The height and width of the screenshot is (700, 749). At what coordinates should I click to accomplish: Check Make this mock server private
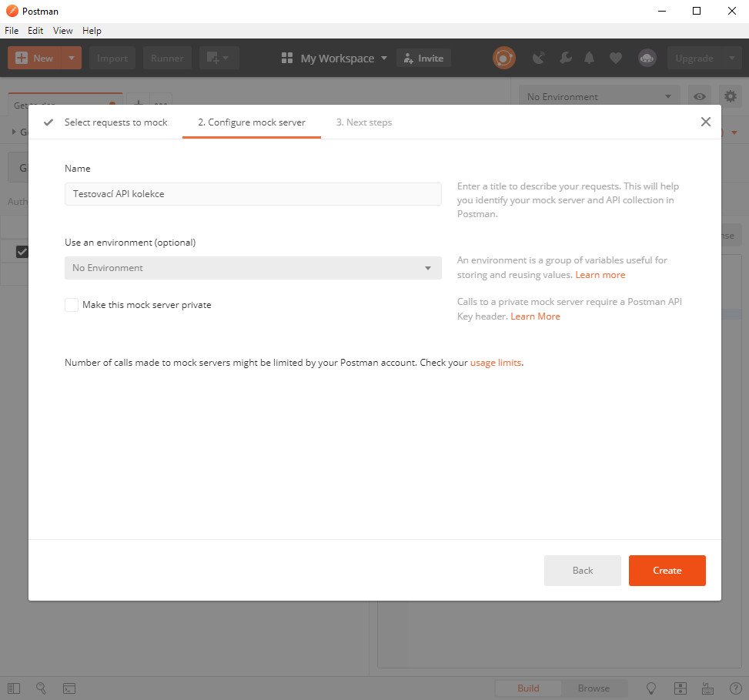point(72,305)
